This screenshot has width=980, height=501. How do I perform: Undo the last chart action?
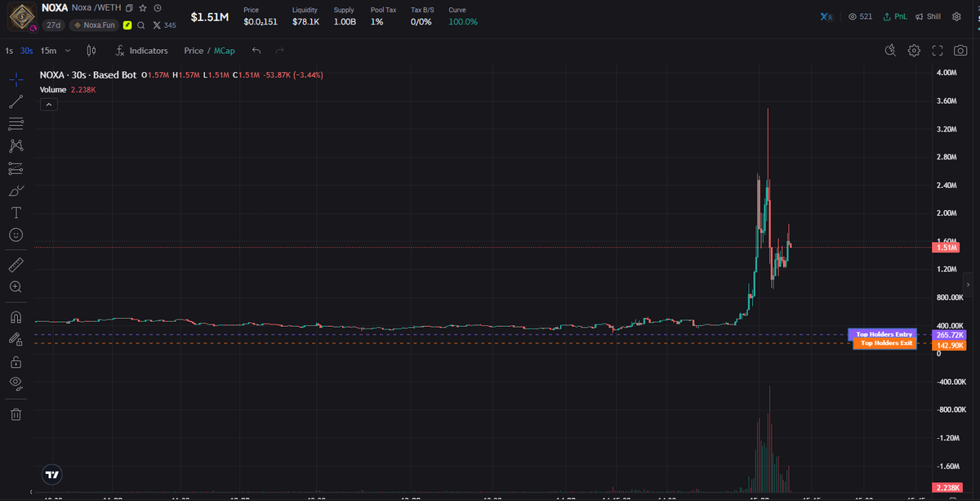[256, 51]
